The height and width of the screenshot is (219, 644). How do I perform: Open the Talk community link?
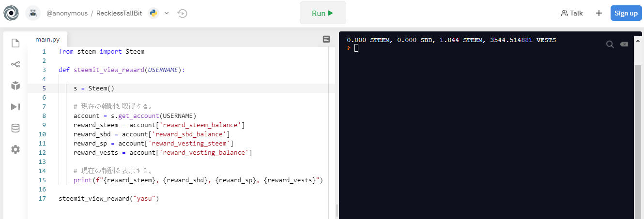click(x=572, y=13)
